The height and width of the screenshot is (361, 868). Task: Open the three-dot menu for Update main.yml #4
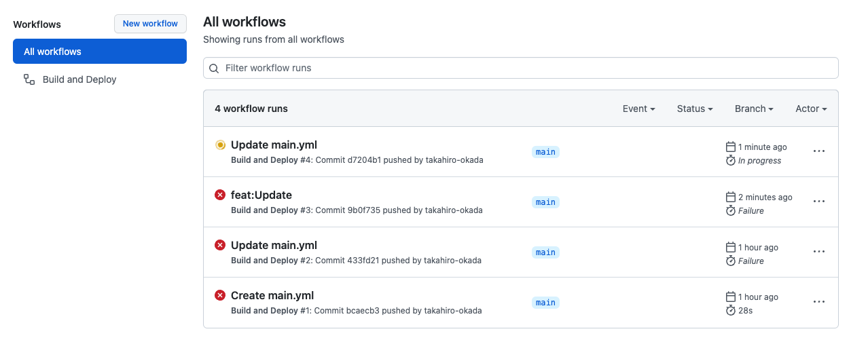(819, 151)
